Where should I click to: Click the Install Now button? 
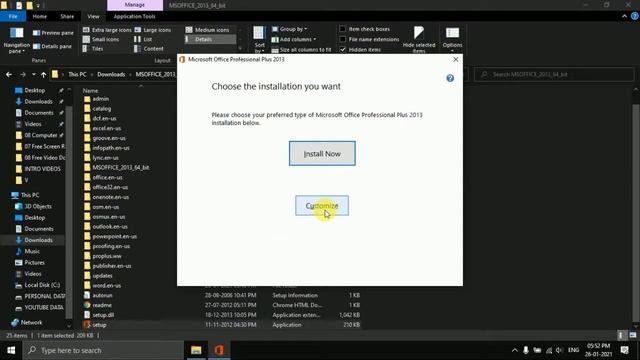322,153
